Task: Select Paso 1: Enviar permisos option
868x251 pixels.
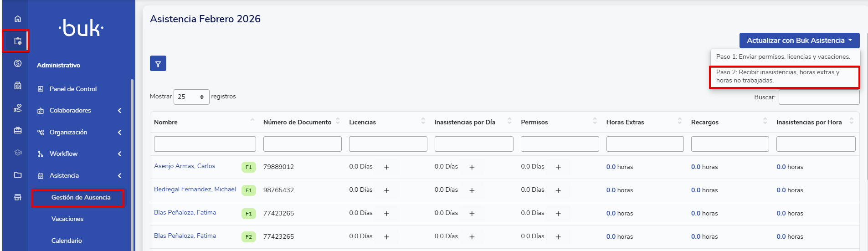Action: tap(784, 57)
